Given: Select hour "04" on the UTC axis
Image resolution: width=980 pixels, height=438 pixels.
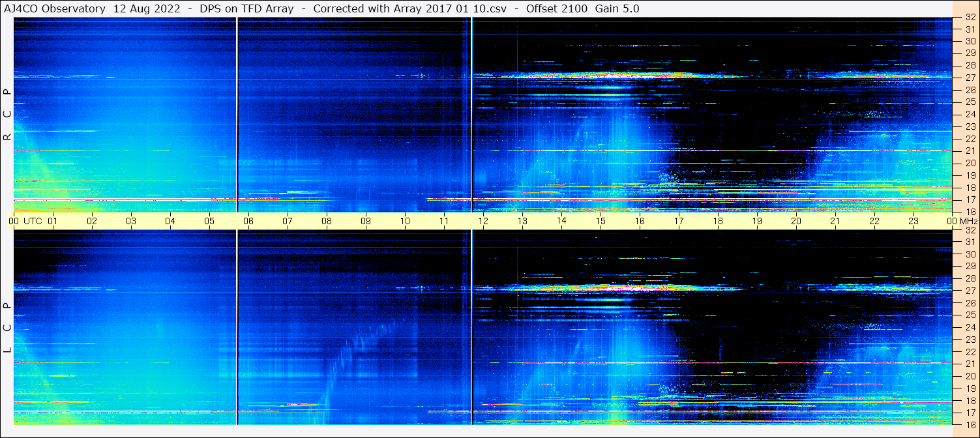Looking at the screenshot, I should pyautogui.click(x=170, y=221).
